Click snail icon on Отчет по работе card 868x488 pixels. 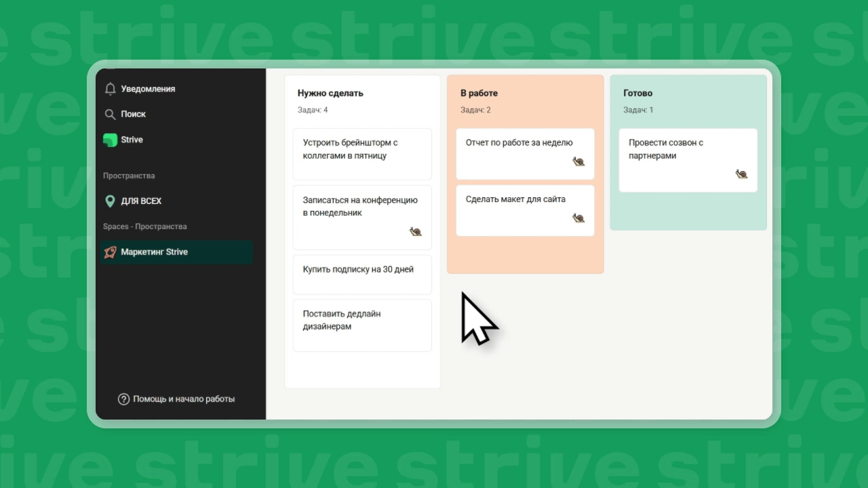(x=578, y=161)
